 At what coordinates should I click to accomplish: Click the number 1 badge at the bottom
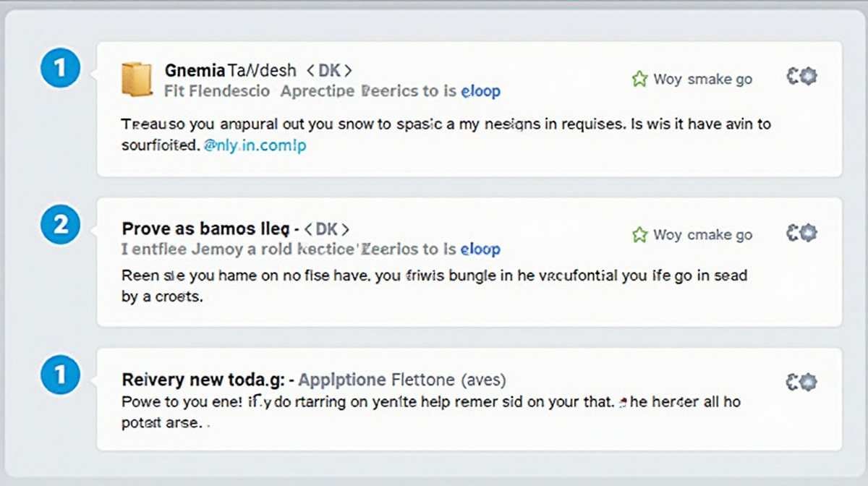click(x=61, y=375)
